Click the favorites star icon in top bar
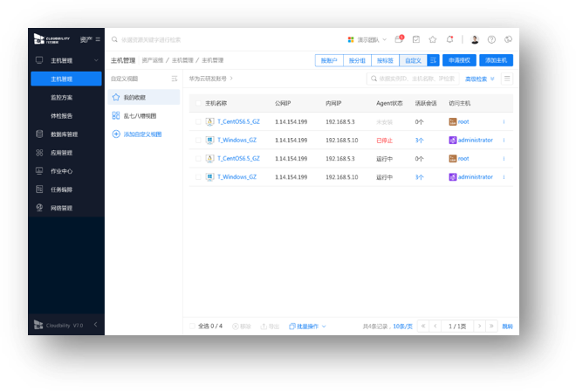Image resolution: width=576 pixels, height=392 pixels. click(x=432, y=39)
